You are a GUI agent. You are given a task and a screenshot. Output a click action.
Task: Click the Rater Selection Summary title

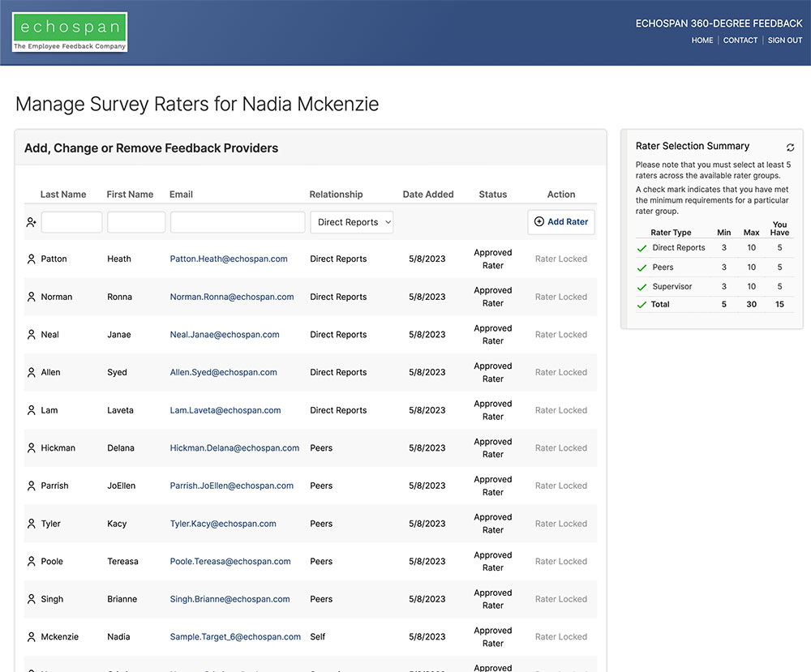point(692,146)
